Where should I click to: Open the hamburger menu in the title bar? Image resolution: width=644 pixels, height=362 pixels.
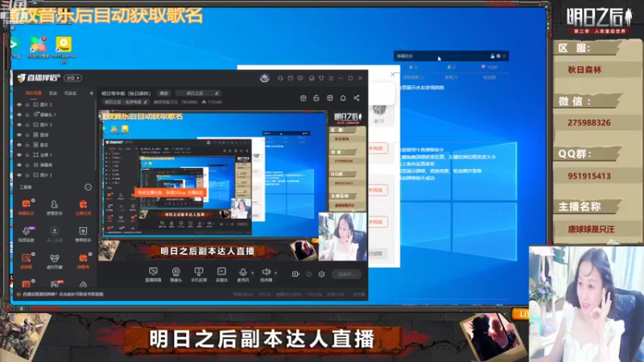tap(331, 78)
